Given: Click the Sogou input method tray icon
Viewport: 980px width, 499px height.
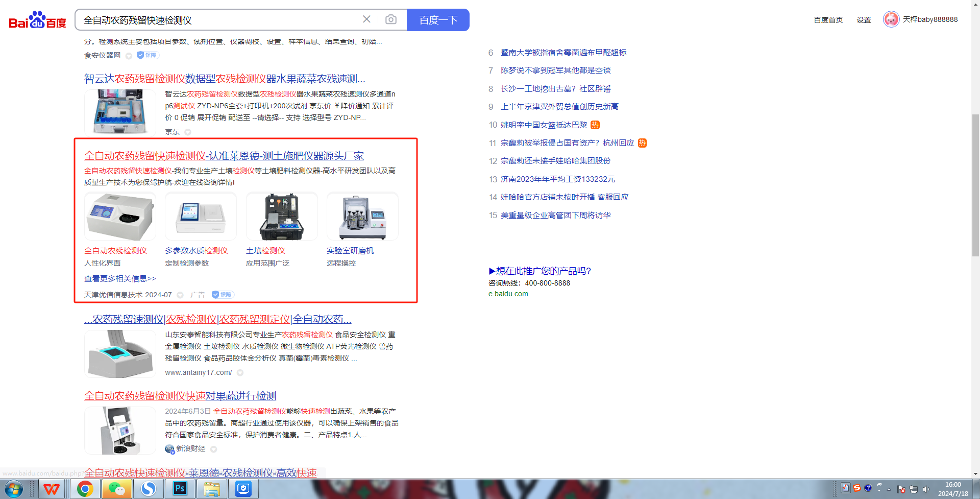Looking at the screenshot, I should 857,488.
